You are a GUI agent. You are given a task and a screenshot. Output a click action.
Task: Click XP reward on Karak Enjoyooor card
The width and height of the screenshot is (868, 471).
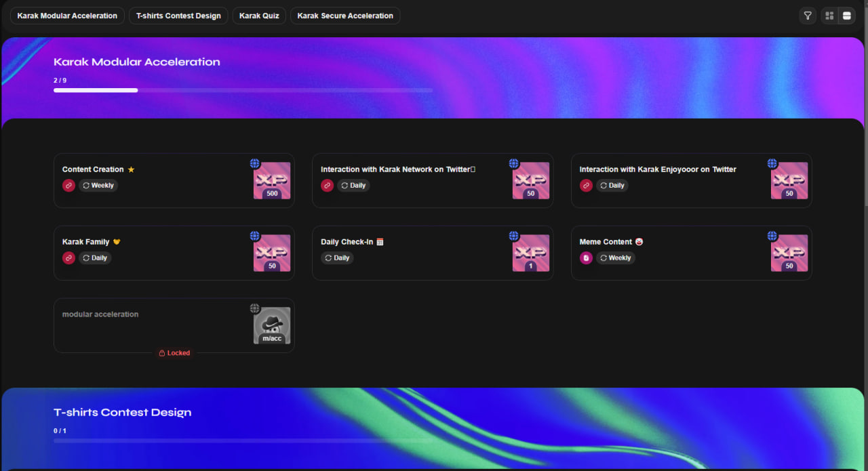tap(789, 180)
